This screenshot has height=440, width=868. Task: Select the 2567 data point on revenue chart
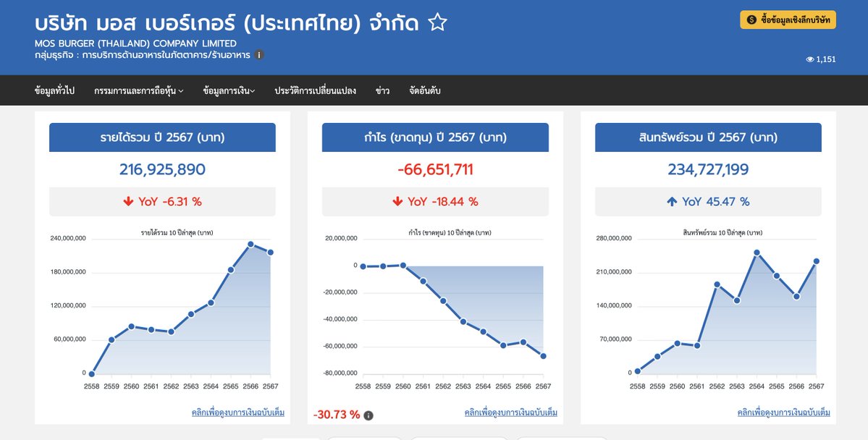click(x=270, y=253)
